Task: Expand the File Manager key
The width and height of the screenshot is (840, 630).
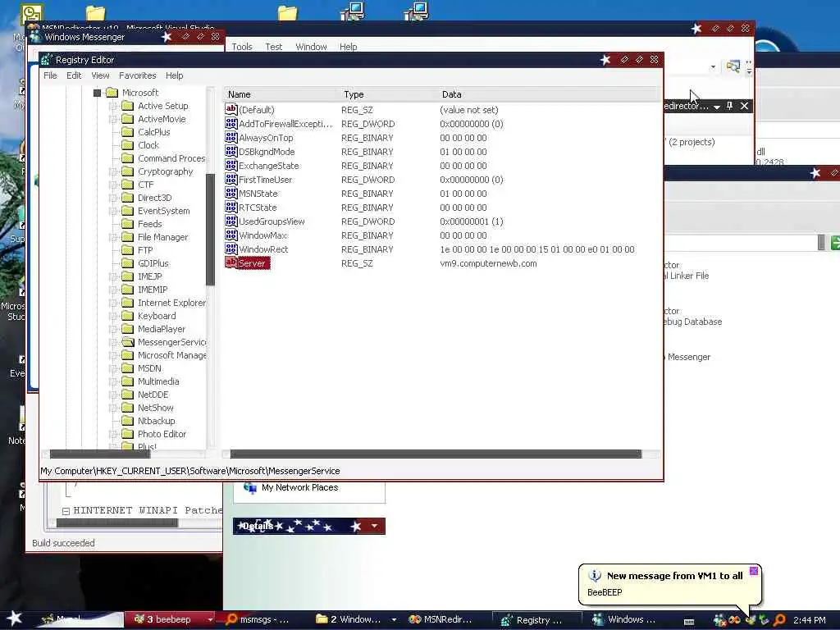Action: tap(113, 237)
